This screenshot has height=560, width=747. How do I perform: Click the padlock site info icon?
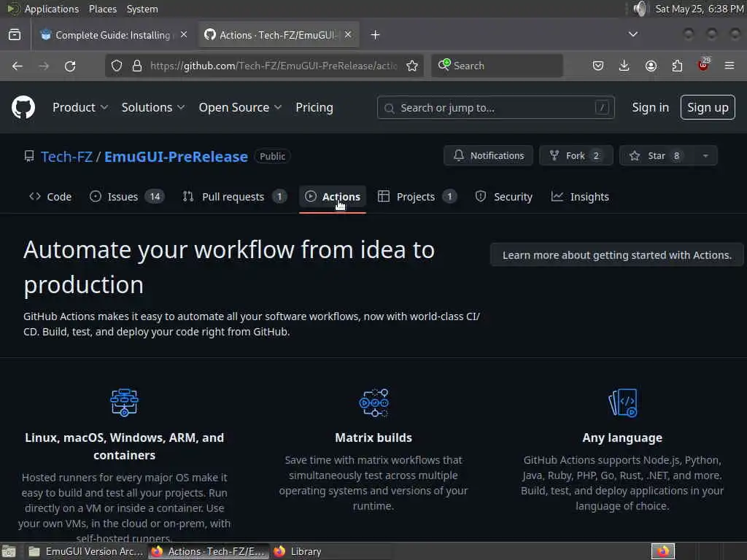(x=137, y=66)
